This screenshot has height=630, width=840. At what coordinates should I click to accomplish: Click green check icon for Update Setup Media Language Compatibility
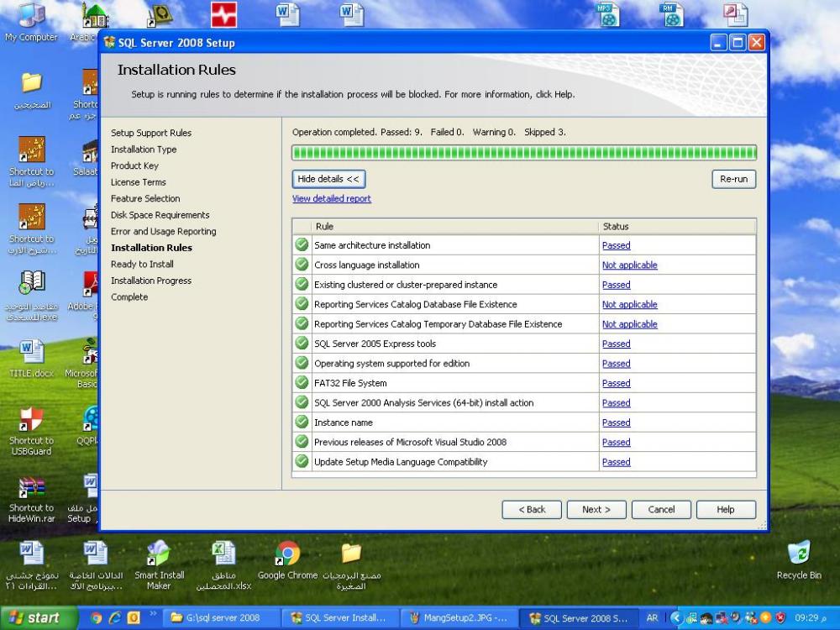(x=302, y=461)
